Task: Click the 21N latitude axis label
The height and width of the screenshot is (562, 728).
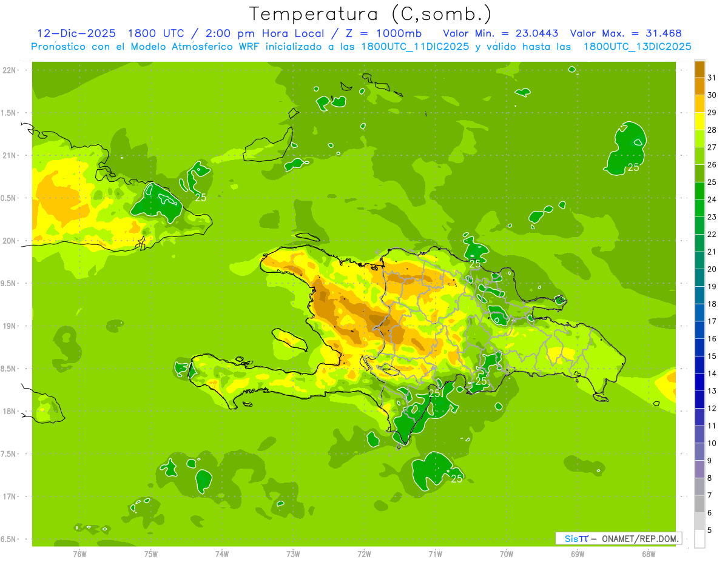Action: pyautogui.click(x=10, y=156)
